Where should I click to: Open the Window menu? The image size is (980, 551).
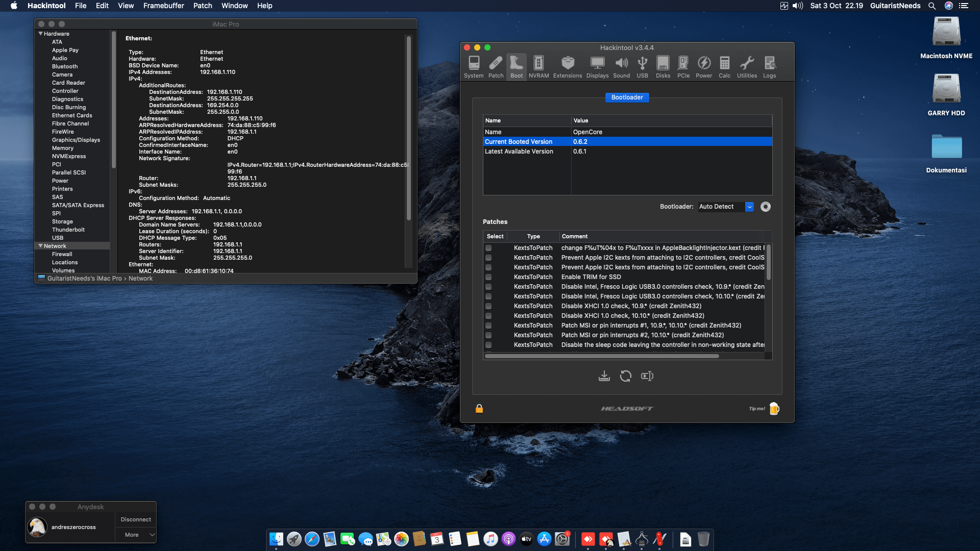235,6
